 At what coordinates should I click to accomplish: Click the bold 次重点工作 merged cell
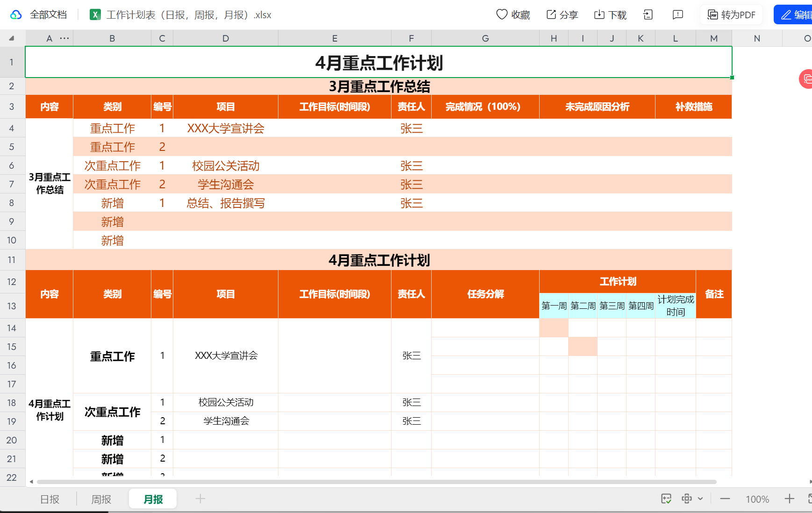pos(112,412)
